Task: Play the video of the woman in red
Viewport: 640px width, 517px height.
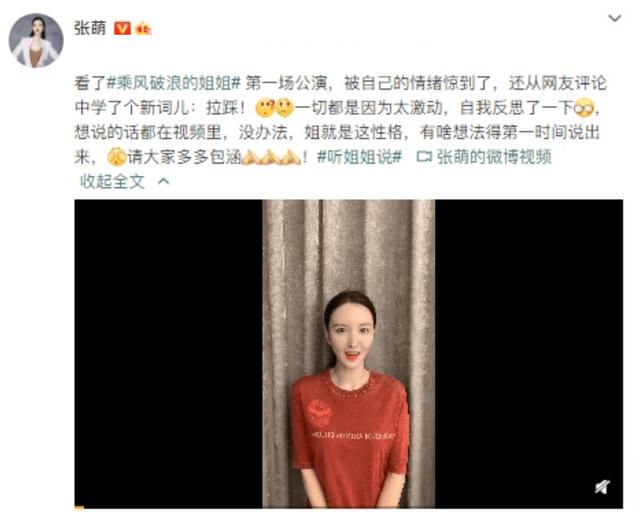Action: tap(349, 353)
